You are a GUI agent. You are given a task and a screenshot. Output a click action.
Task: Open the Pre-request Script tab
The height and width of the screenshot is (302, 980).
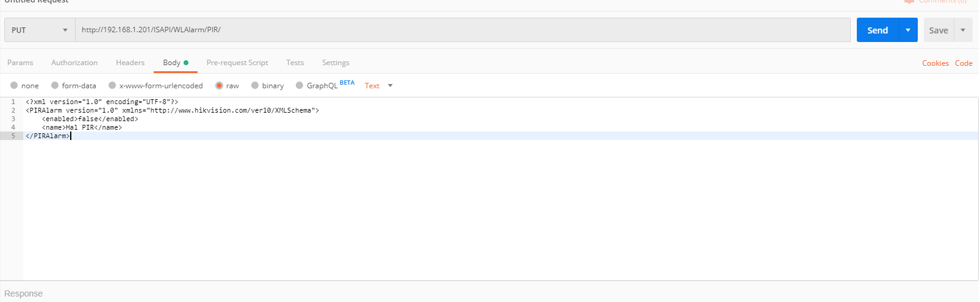(237, 63)
